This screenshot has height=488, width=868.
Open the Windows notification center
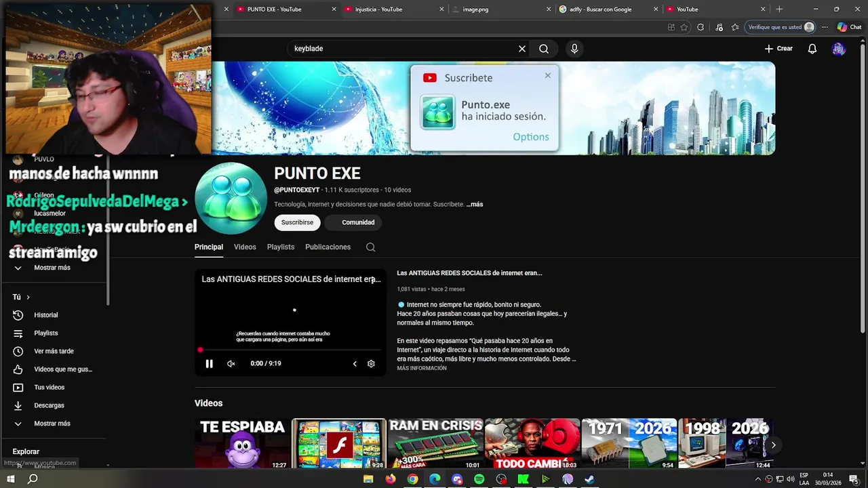point(854,479)
